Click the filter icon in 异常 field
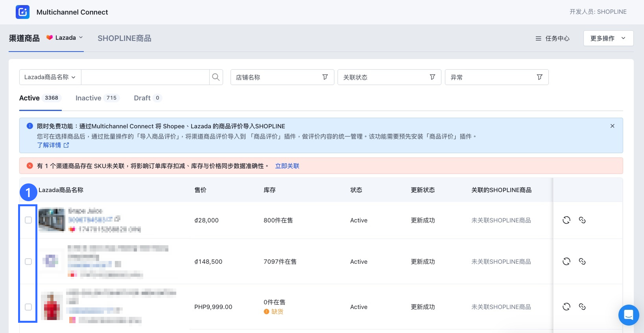Image resolution: width=644 pixels, height=333 pixels. tap(540, 77)
